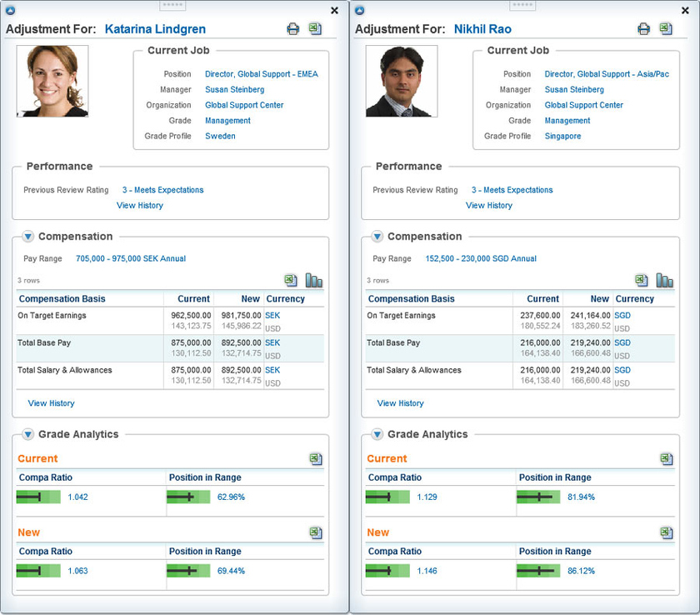This screenshot has width=700, height=615.
Task: Export Katarina's New grade analytics to Excel
Action: [x=316, y=532]
